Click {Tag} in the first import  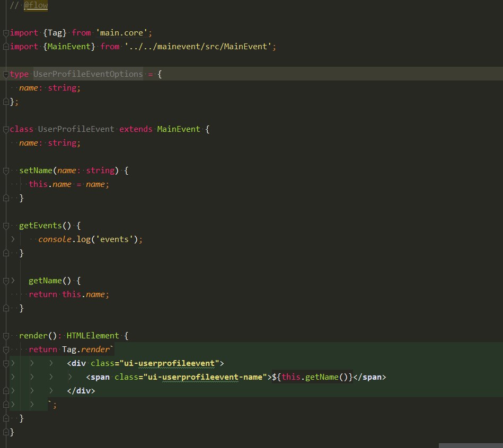55,33
